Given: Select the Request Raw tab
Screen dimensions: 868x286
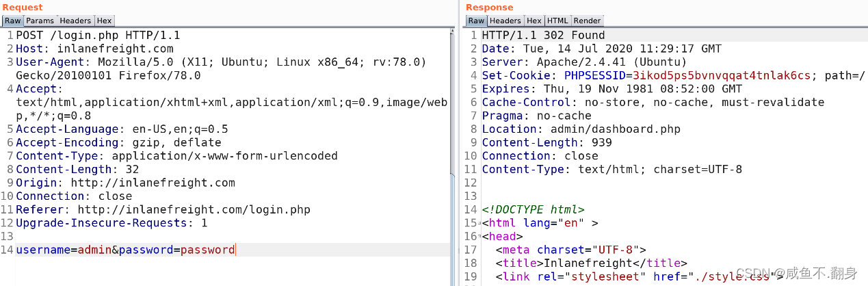Looking at the screenshot, I should tap(12, 21).
